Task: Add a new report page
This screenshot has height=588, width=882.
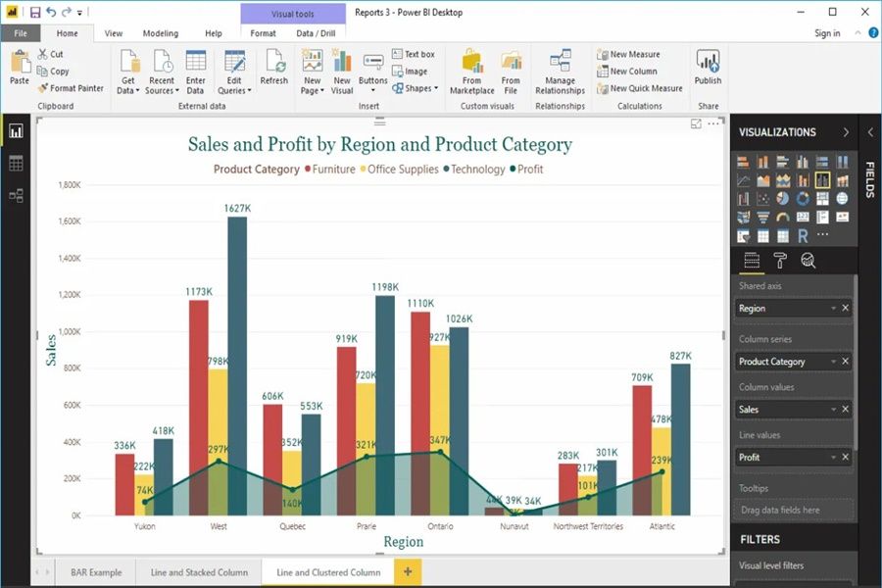Action: pos(408,572)
